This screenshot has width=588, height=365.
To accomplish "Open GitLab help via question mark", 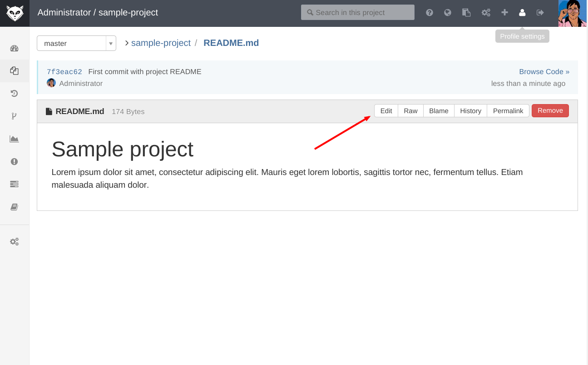I will pyautogui.click(x=430, y=12).
